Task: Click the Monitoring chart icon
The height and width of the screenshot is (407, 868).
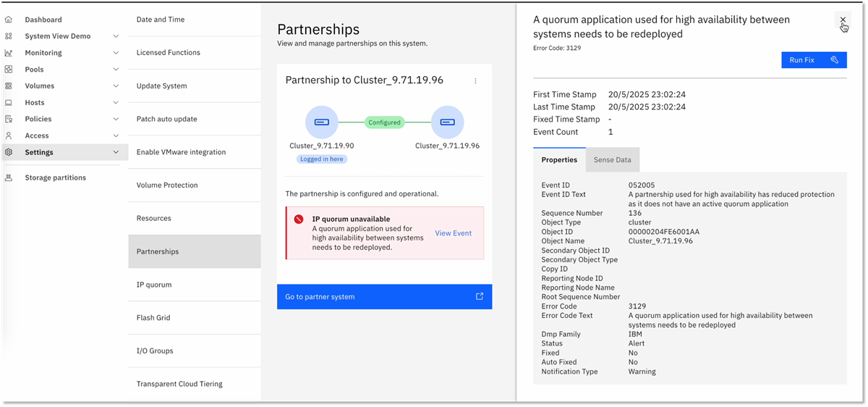Action: (x=9, y=53)
